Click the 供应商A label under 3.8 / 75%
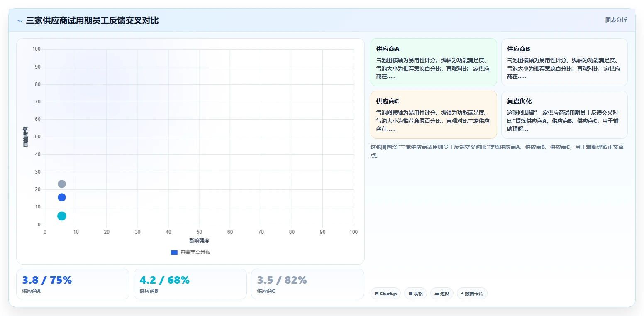644x316 pixels. coord(31,291)
